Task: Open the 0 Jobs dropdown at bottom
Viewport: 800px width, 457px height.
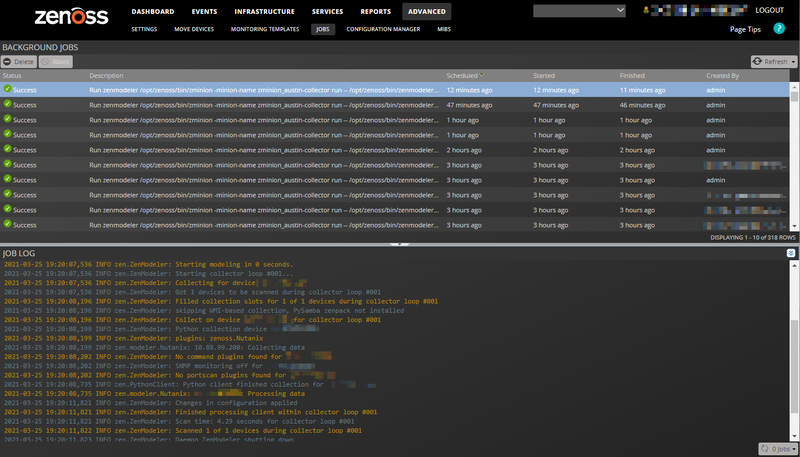Action: coord(778,449)
